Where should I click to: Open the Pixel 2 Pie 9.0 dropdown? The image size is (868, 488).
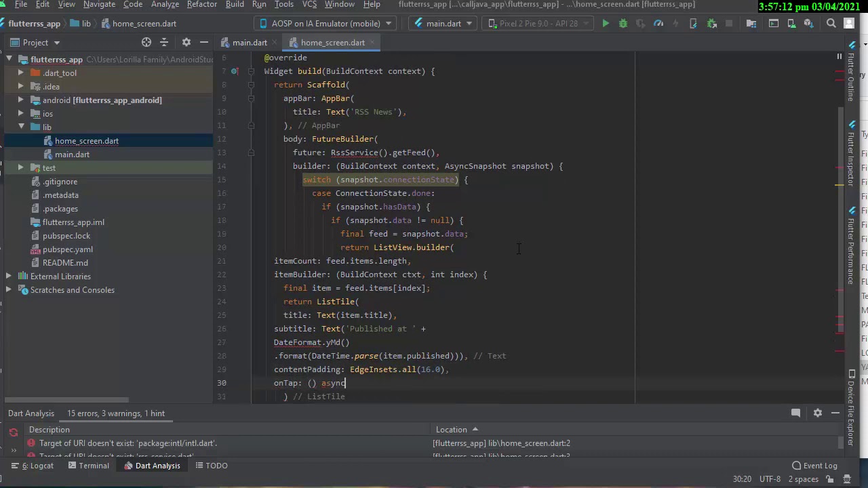(x=539, y=24)
